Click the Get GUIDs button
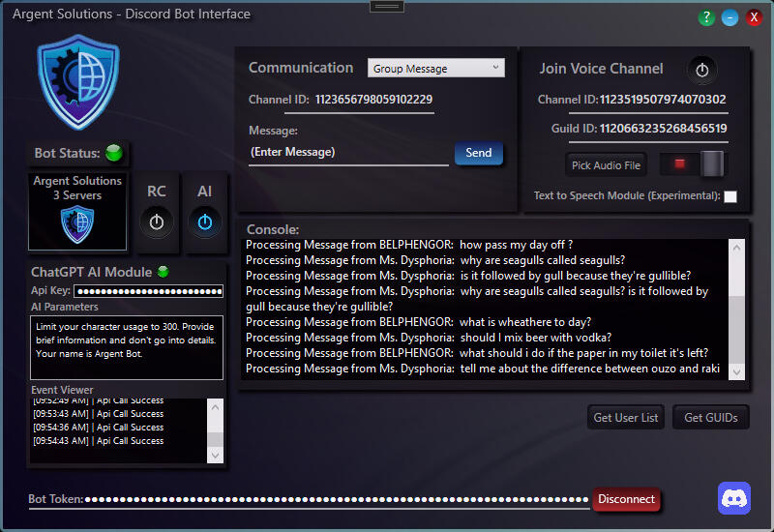This screenshot has height=532, width=774. pos(711,417)
